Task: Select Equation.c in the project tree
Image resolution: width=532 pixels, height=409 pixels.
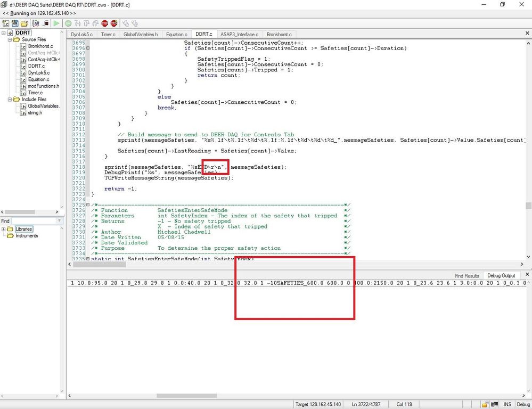Action: coord(39,79)
